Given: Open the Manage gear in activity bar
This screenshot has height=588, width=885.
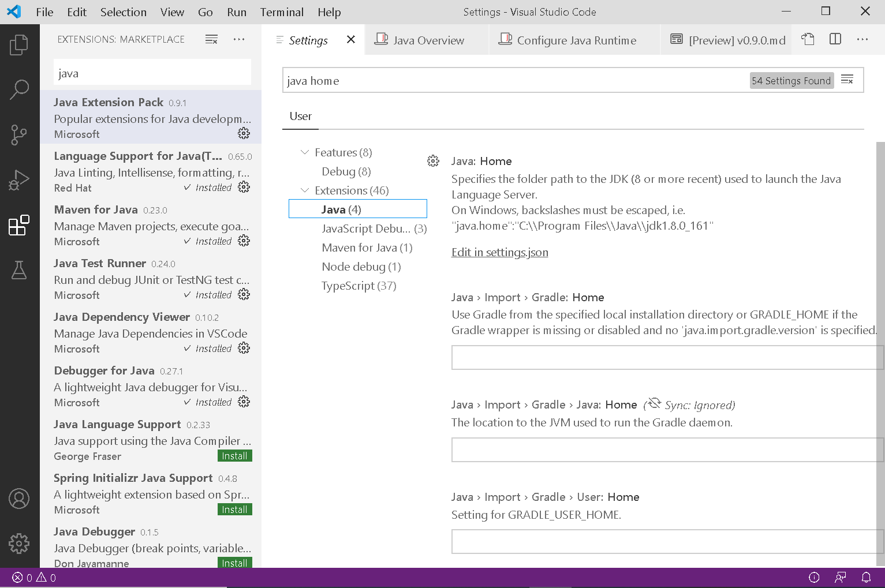Looking at the screenshot, I should tap(19, 544).
